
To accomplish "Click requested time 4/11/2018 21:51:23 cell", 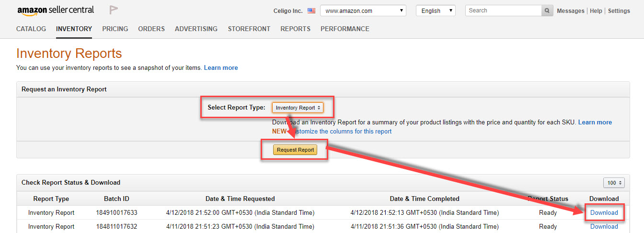I will (x=240, y=226).
